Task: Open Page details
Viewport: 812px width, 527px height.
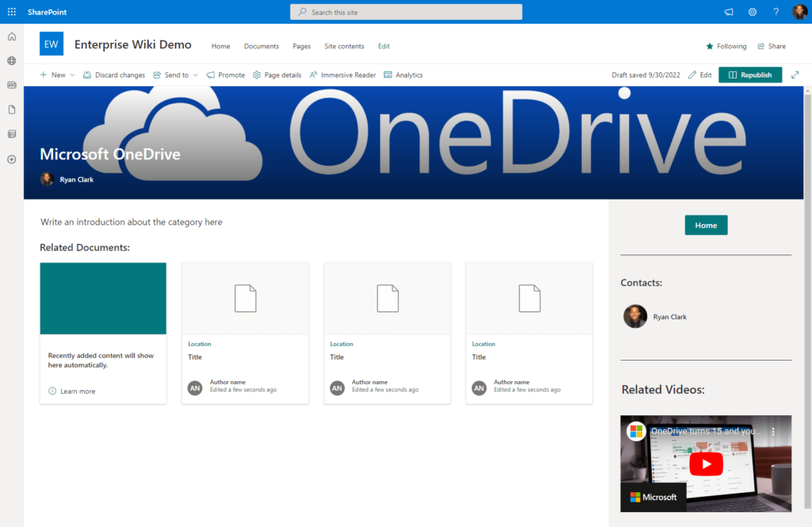Action: [277, 75]
